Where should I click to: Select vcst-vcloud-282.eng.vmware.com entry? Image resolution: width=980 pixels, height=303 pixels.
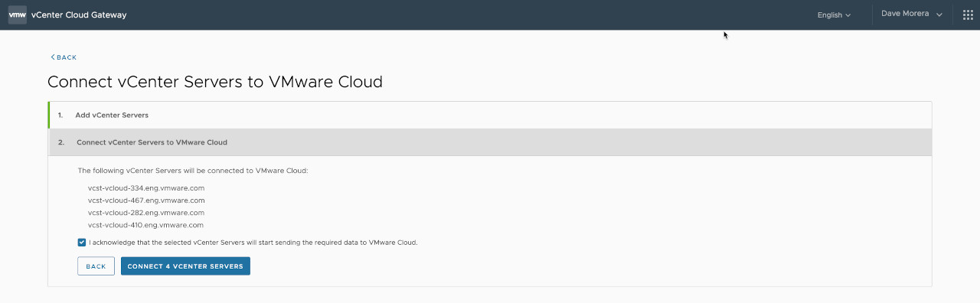[146, 213]
